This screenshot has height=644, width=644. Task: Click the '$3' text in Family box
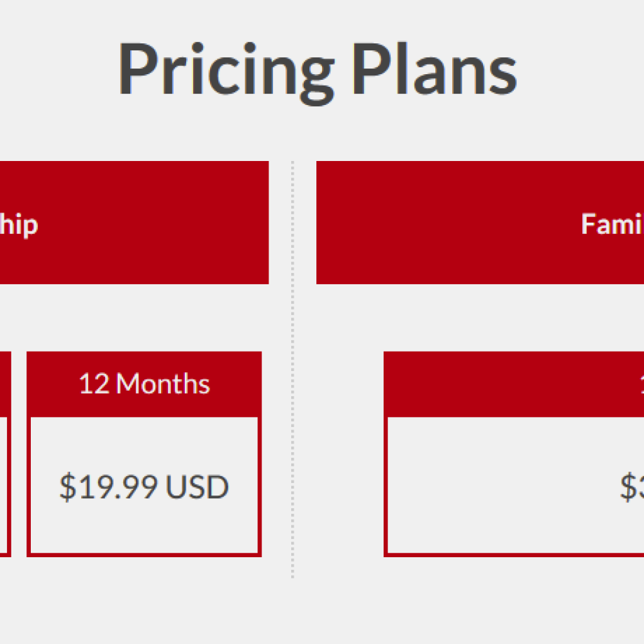click(x=631, y=487)
